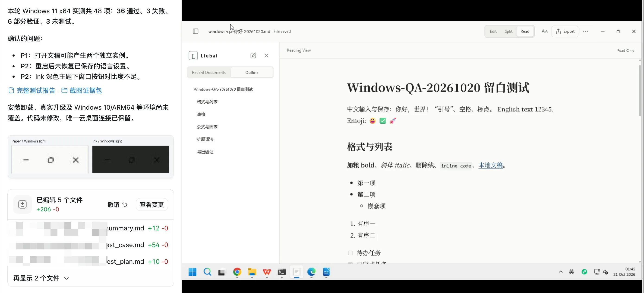The image size is (644, 293).
Task: Jump to outline heading Windows-QA-20261020 留白测试
Action: pos(223,89)
